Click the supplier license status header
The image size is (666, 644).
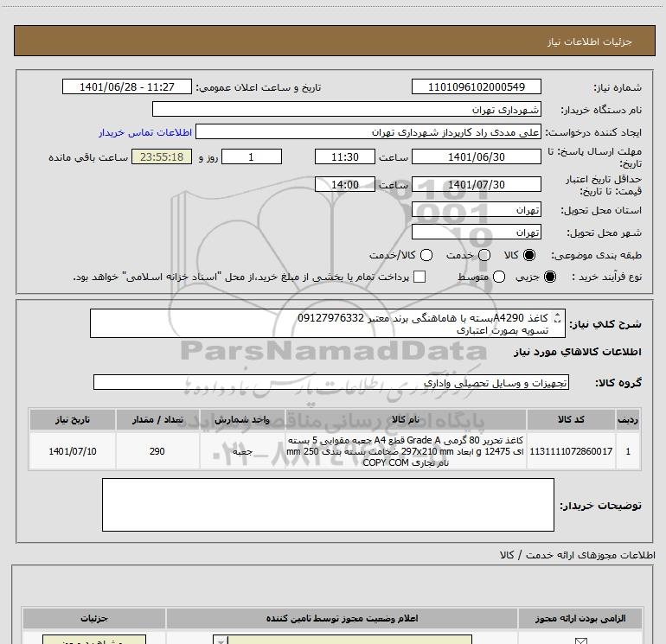(x=342, y=618)
